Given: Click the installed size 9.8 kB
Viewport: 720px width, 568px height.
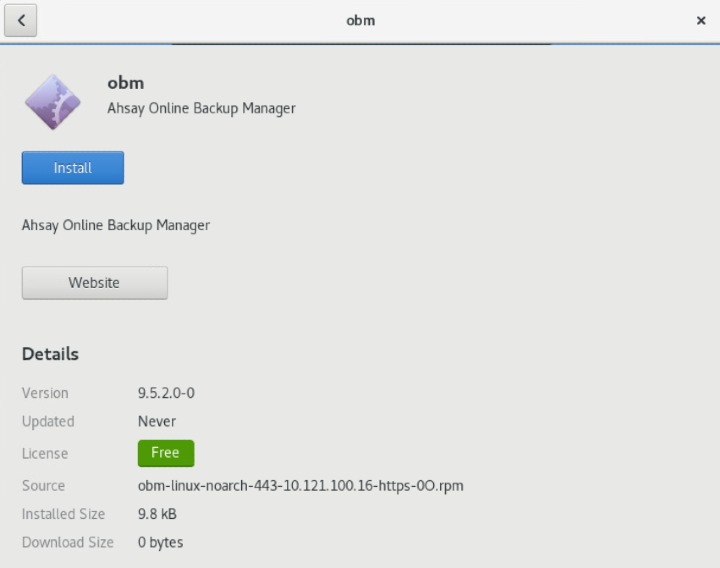Looking at the screenshot, I should (x=157, y=514).
